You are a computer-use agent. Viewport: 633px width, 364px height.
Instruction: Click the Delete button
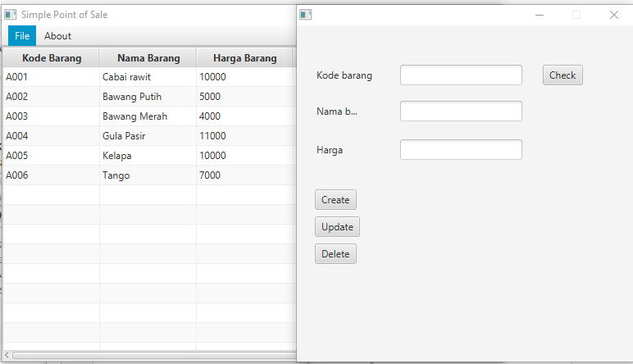pyautogui.click(x=335, y=254)
